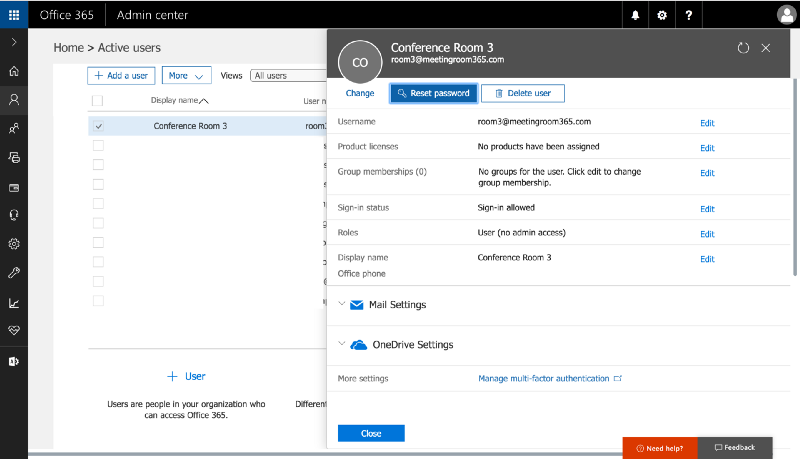Uncheck the Conference Room 3 row checkbox

click(x=98, y=126)
